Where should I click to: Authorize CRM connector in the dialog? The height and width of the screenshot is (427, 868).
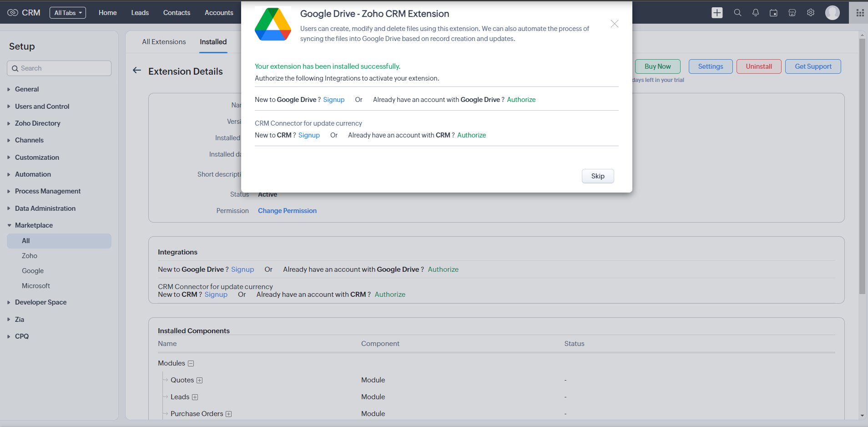(x=471, y=135)
